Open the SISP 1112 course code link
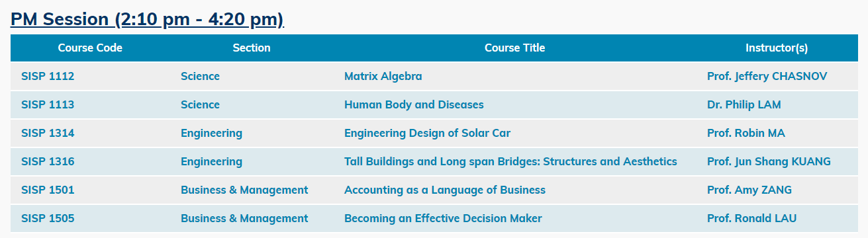The width and height of the screenshot is (868, 238). click(48, 76)
